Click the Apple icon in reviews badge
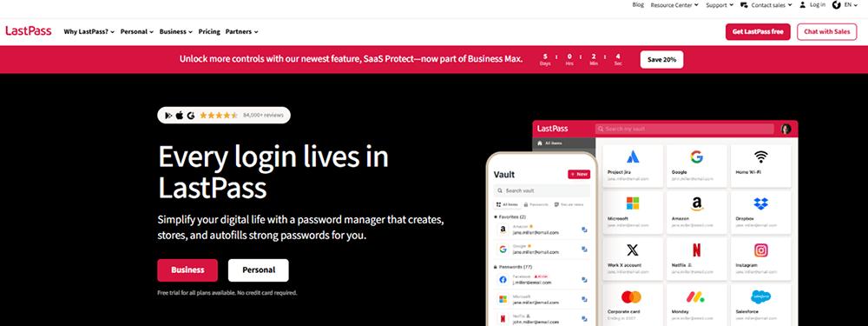 click(x=180, y=116)
